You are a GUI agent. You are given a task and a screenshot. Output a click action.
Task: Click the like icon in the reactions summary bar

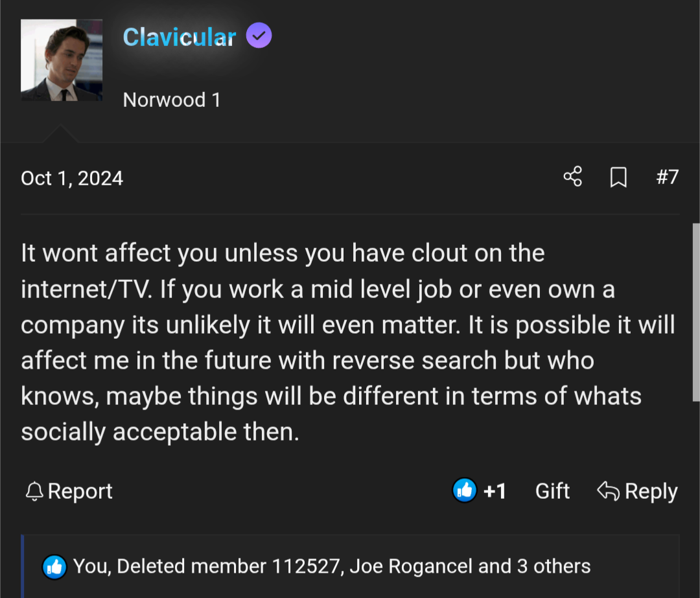click(x=54, y=566)
